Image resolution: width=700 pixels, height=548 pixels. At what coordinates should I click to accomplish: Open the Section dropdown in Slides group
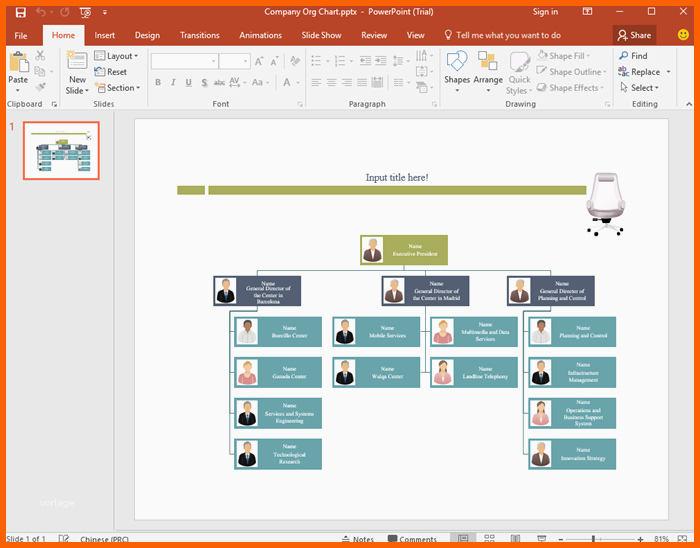119,88
